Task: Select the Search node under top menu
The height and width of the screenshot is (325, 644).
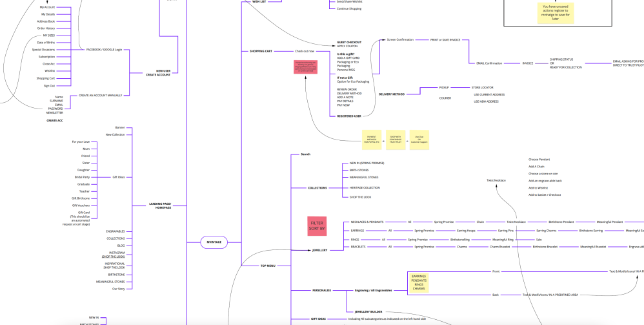Action: [306, 154]
